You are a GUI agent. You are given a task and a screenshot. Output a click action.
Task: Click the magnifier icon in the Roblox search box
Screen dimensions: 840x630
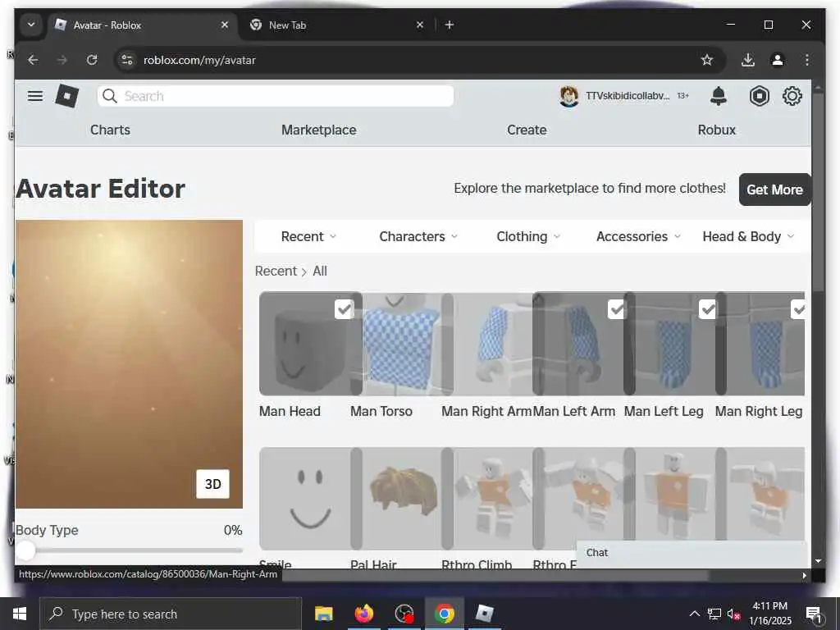(x=110, y=96)
